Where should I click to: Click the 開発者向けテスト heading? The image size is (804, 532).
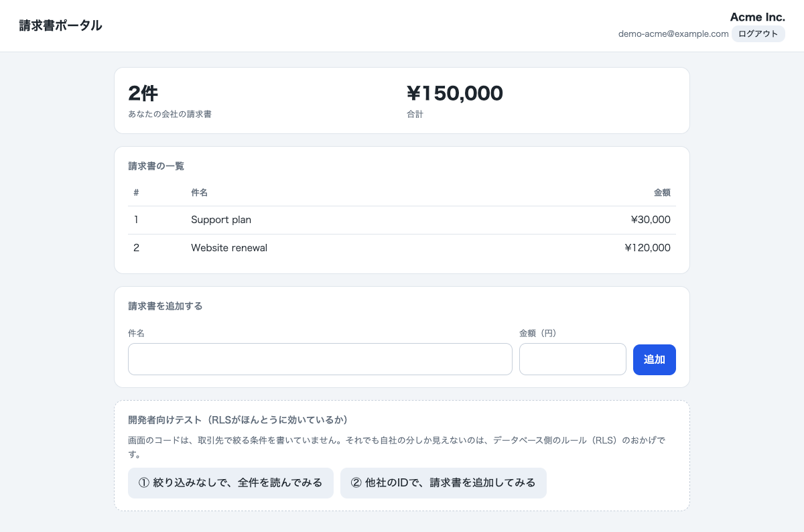tap(238, 420)
